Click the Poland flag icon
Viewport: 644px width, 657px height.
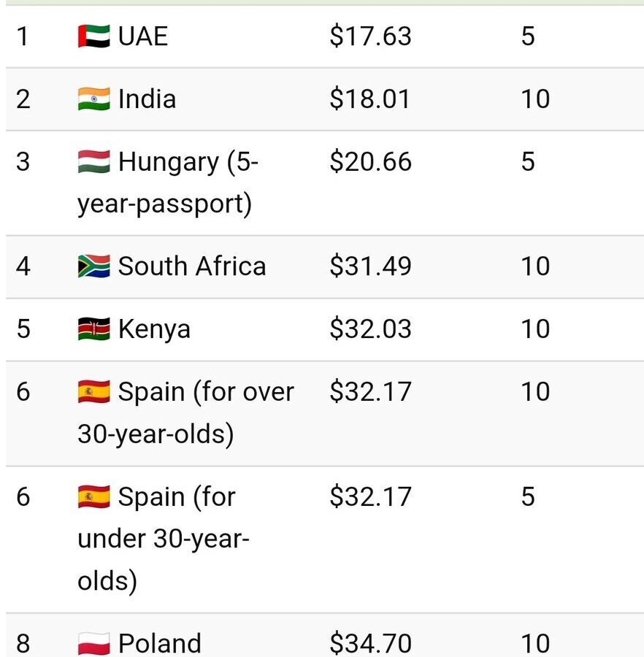pyautogui.click(x=94, y=644)
